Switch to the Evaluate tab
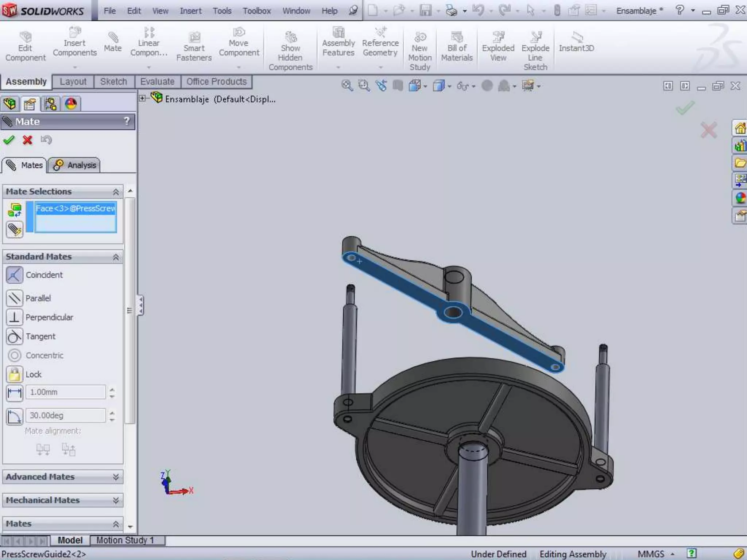Screen dimensions: 747x560 pos(157,82)
